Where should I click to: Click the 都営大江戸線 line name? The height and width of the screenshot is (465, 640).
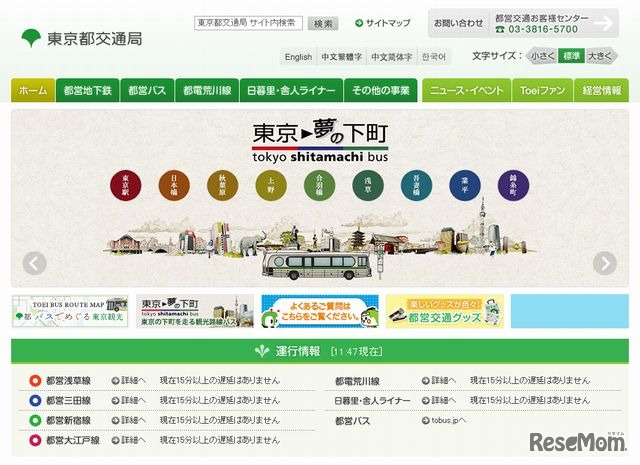(73, 440)
